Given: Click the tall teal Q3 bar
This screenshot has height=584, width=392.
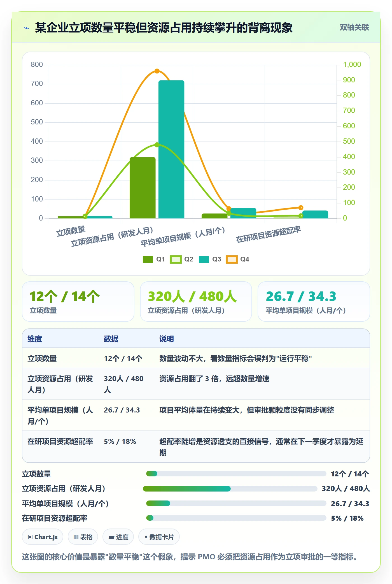Looking at the screenshot, I should (x=171, y=149).
